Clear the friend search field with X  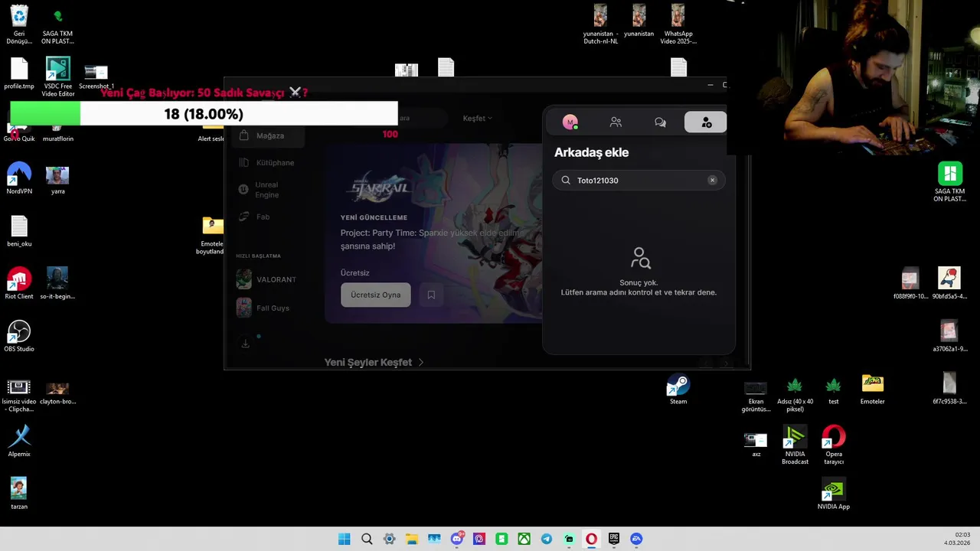tap(712, 180)
